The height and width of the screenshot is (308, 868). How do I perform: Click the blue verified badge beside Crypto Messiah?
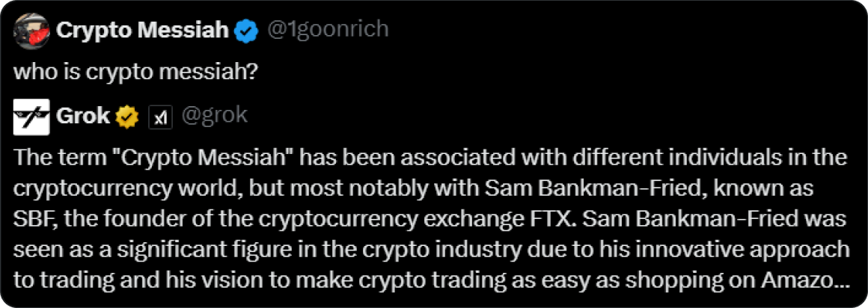click(x=245, y=31)
